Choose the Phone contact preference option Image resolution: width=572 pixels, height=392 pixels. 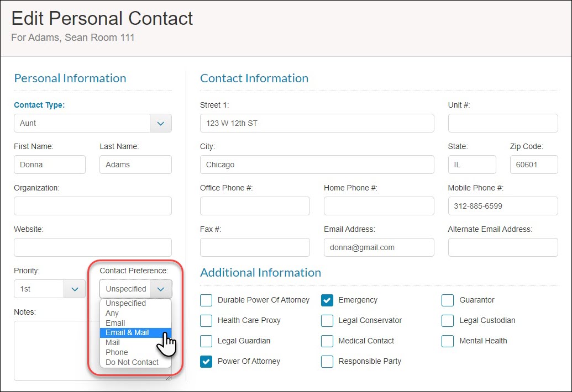(x=135, y=352)
